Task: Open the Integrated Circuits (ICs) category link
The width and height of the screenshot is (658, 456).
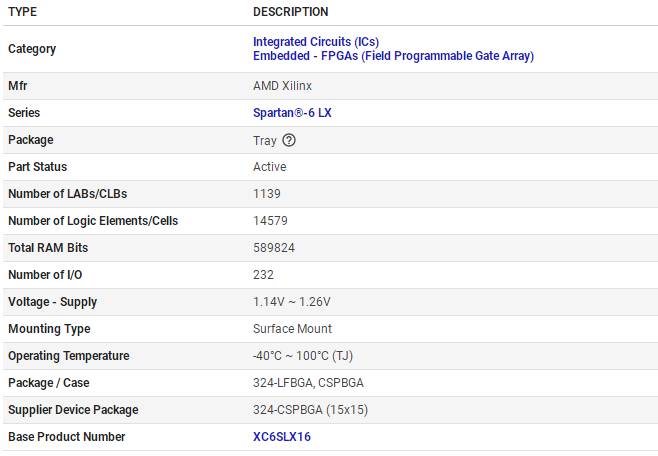Action: pyautogui.click(x=316, y=42)
